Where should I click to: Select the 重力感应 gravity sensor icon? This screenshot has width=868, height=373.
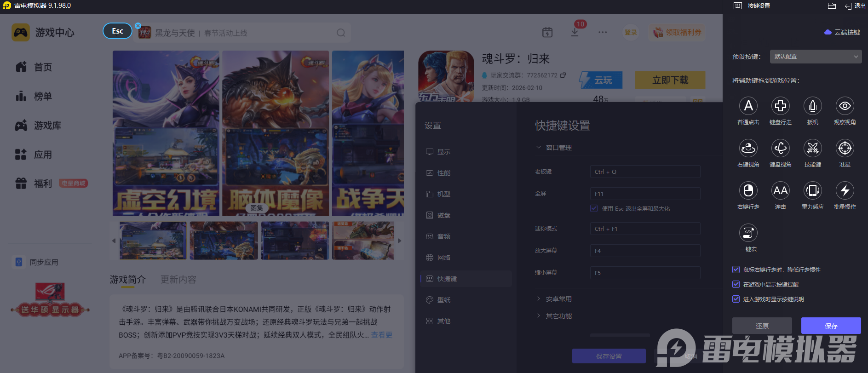click(813, 190)
